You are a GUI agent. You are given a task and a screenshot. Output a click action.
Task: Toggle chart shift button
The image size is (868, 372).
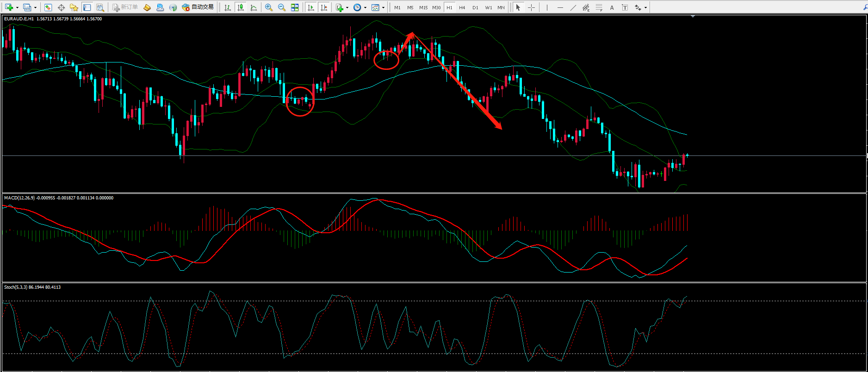tap(324, 7)
